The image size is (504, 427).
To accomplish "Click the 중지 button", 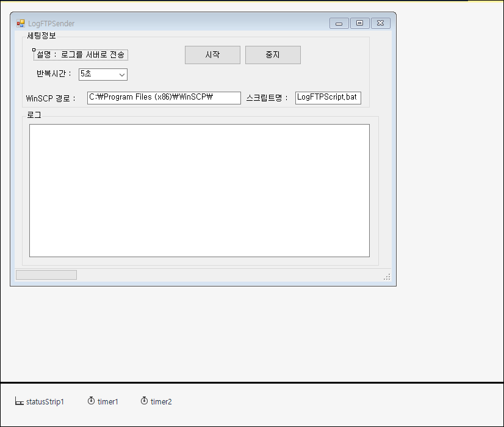I will coord(273,55).
